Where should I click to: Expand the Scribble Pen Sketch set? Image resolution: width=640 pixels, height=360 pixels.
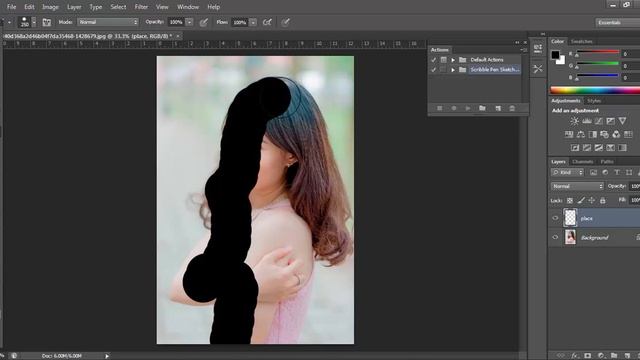(x=453, y=70)
